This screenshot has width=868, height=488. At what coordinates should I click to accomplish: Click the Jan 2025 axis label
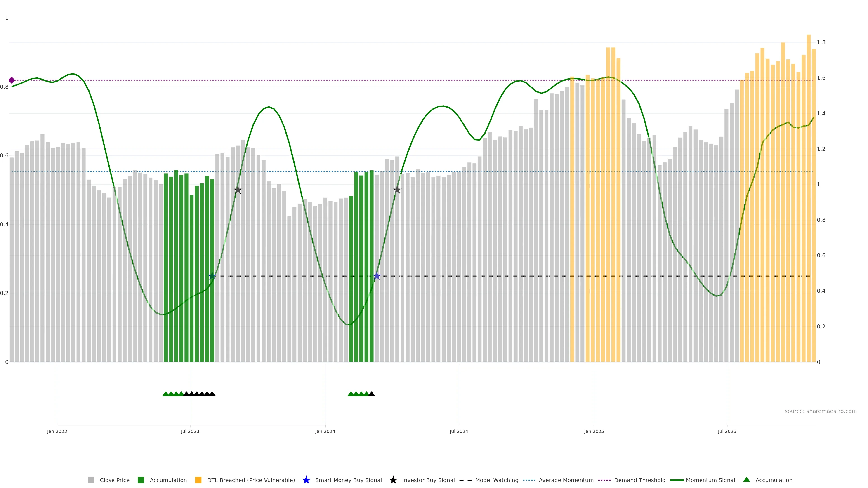click(x=594, y=432)
